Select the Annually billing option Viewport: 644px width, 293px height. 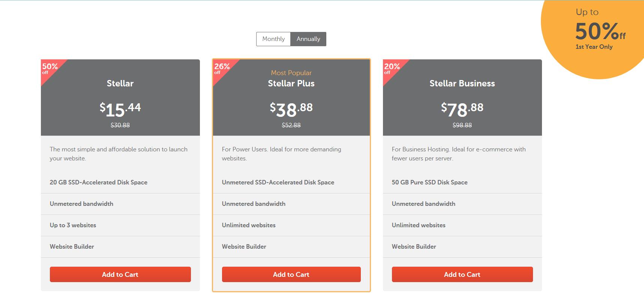pyautogui.click(x=308, y=39)
